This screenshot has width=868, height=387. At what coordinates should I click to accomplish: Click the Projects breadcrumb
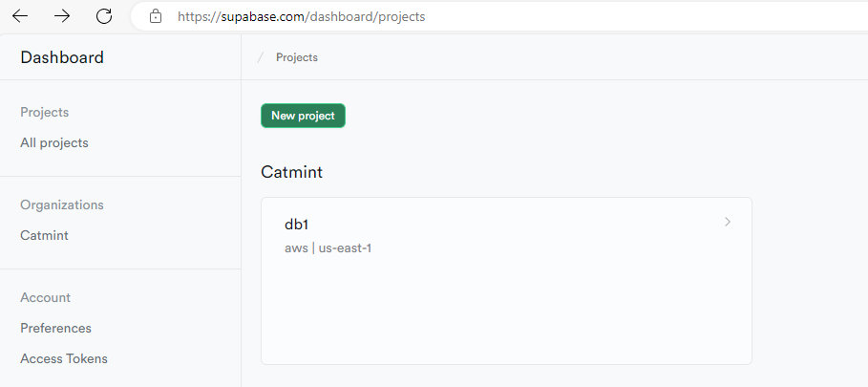click(x=297, y=57)
